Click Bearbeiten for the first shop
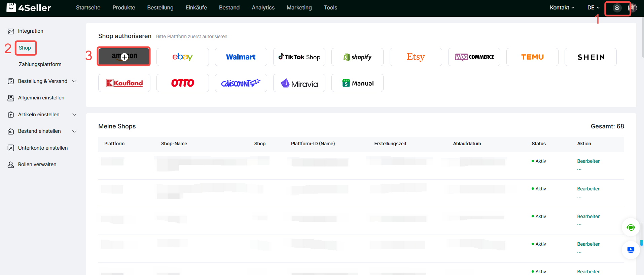Screen dimensions: 644x275 point(588,161)
